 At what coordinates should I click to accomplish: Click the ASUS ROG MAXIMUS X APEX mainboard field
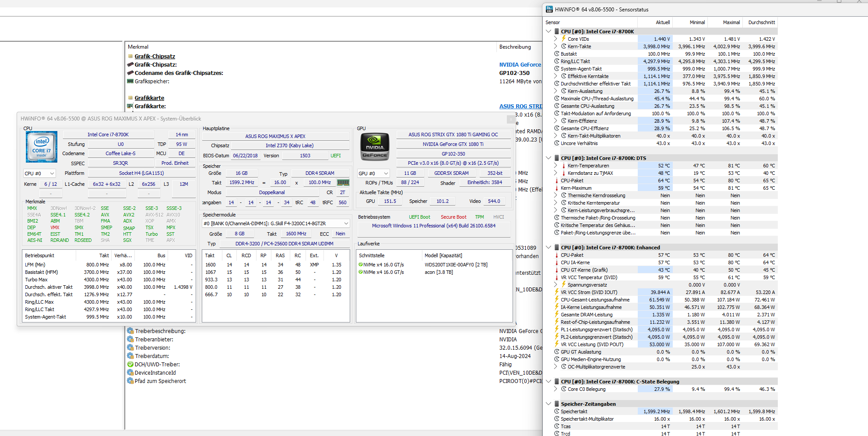point(275,137)
